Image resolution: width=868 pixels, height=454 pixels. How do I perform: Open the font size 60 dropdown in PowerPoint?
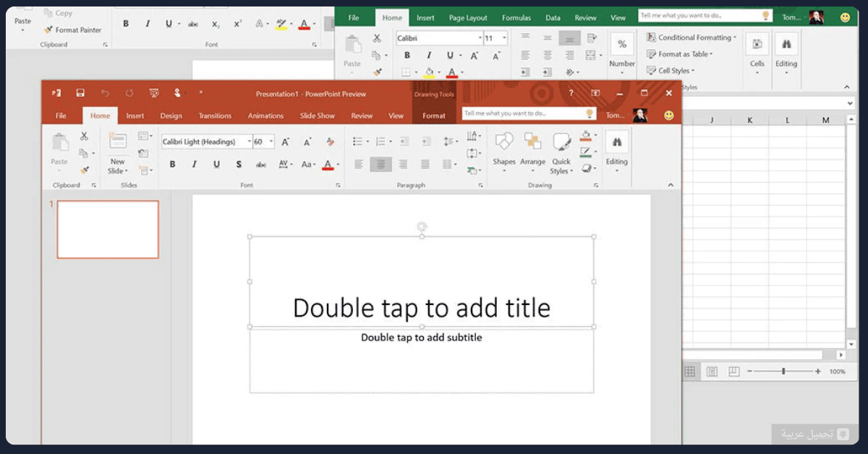point(271,142)
